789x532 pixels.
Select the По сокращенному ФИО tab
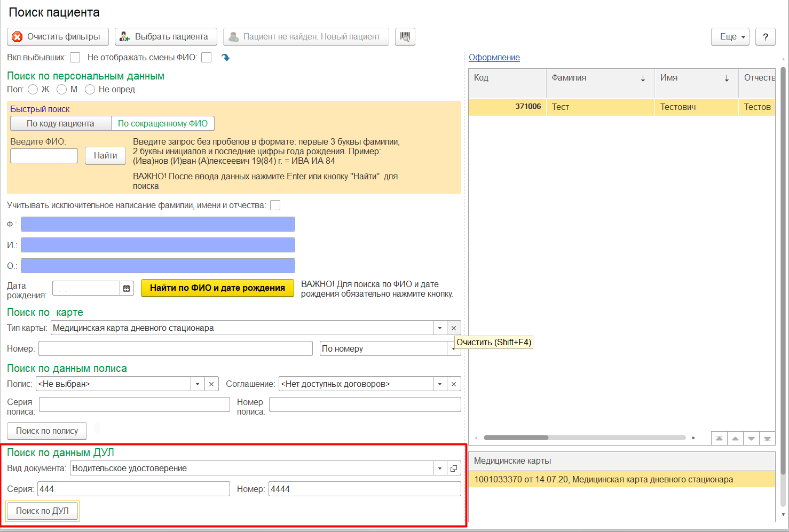coord(163,124)
